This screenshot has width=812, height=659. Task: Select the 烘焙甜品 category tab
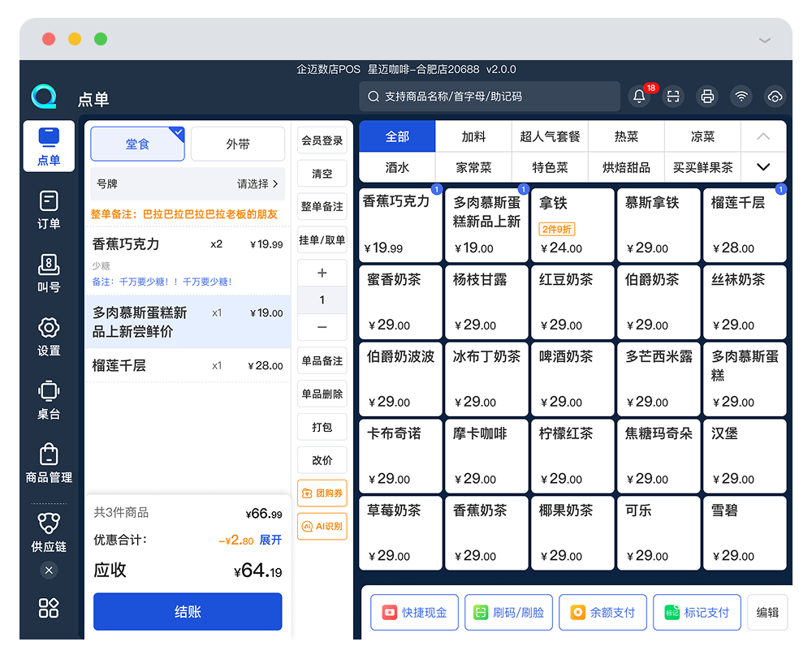click(x=626, y=167)
